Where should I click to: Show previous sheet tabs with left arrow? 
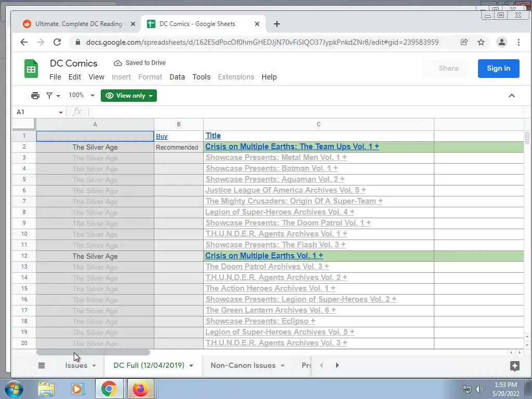tap(321, 365)
